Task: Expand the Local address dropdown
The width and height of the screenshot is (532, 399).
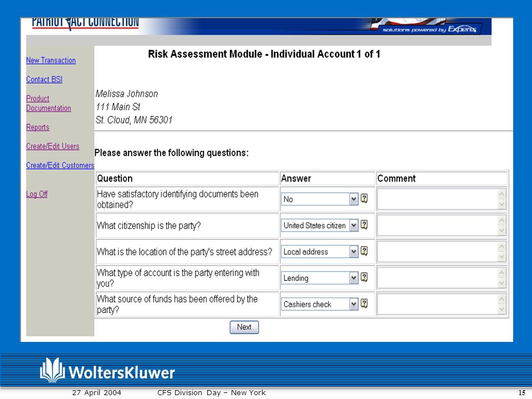Action: click(x=354, y=252)
